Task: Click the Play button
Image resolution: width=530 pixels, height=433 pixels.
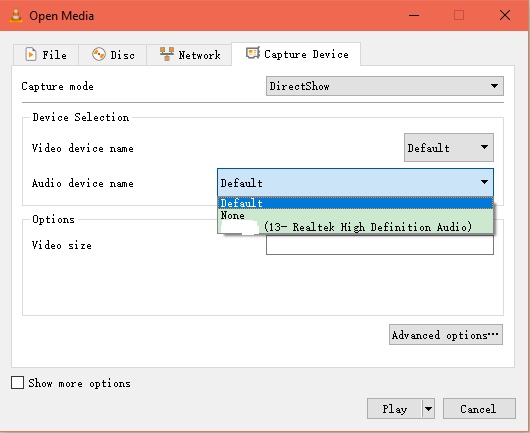Action: [x=394, y=409]
